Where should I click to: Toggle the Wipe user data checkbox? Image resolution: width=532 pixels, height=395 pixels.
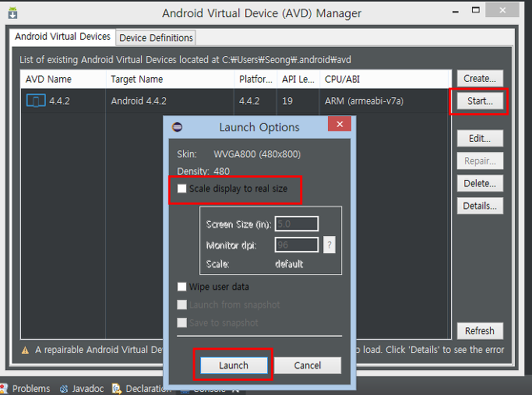tap(181, 287)
